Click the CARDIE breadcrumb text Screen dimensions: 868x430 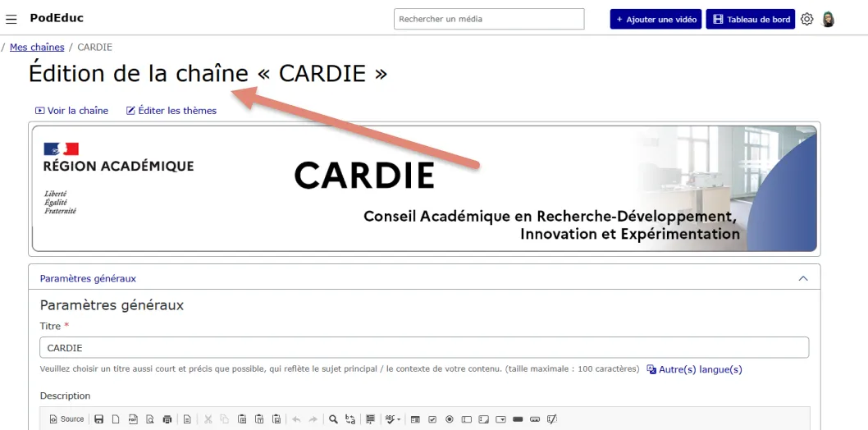click(x=94, y=47)
